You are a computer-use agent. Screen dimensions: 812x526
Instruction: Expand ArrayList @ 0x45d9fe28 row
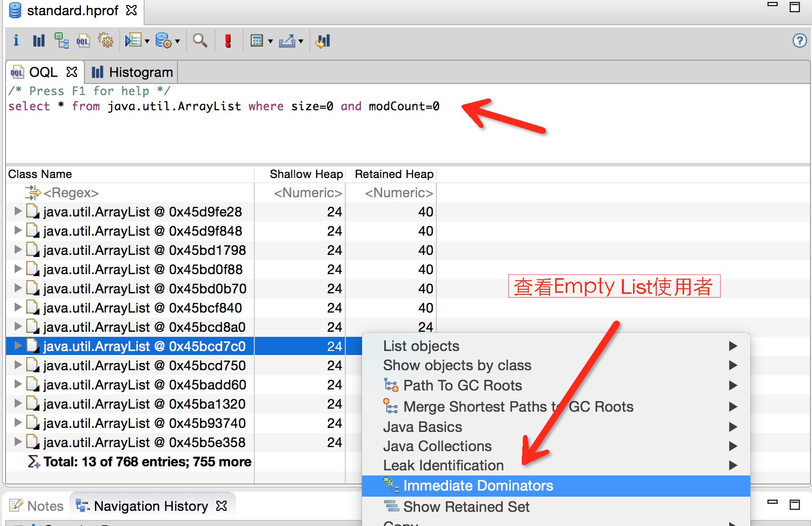(x=18, y=211)
